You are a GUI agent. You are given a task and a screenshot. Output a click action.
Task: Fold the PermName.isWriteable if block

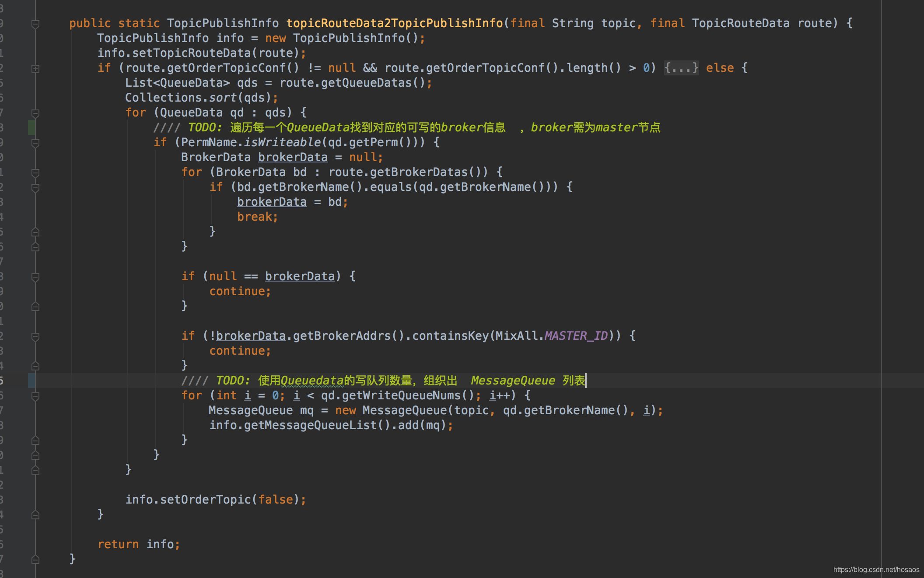click(x=35, y=143)
